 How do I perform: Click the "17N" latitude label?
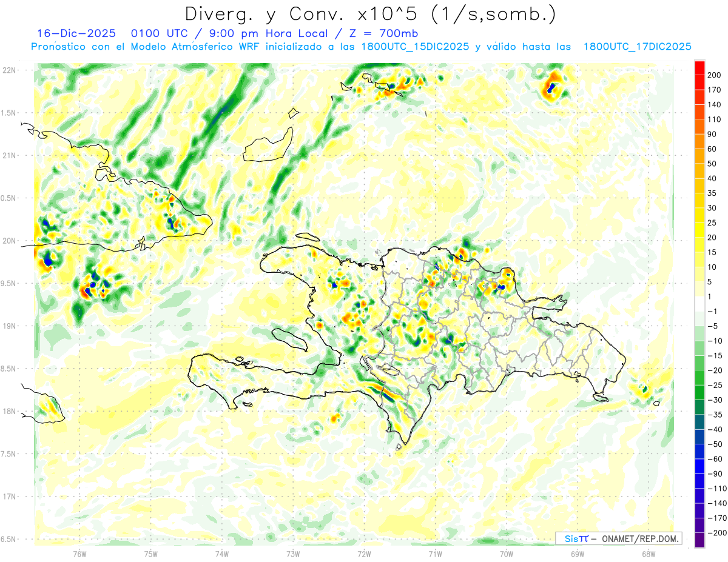click(9, 497)
